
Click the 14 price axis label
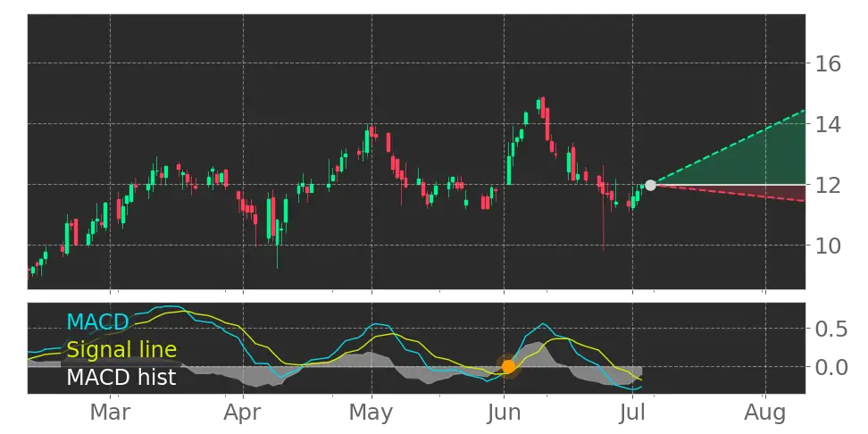[828, 124]
